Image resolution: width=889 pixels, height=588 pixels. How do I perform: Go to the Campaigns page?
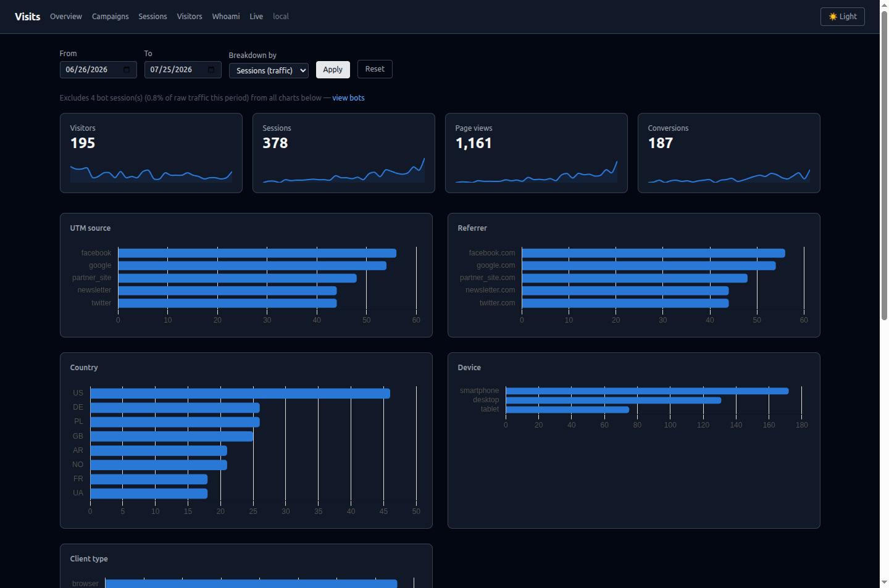[111, 17]
